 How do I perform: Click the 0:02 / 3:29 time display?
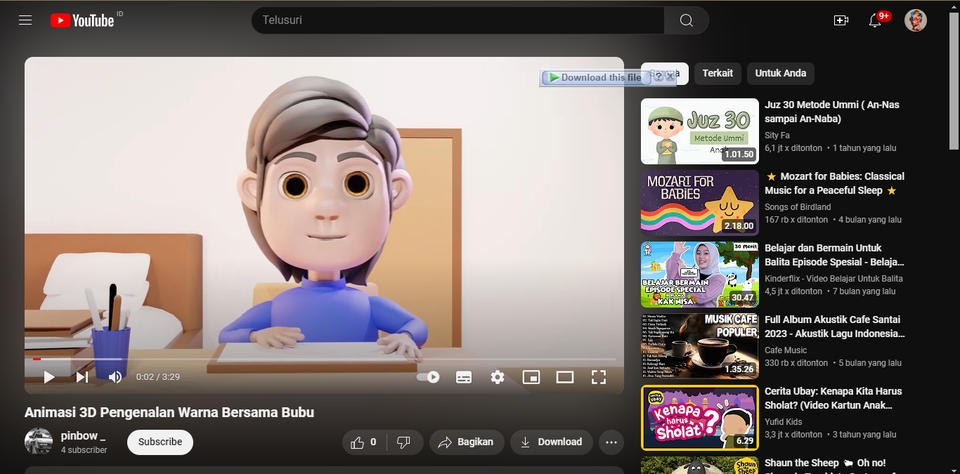tap(158, 377)
